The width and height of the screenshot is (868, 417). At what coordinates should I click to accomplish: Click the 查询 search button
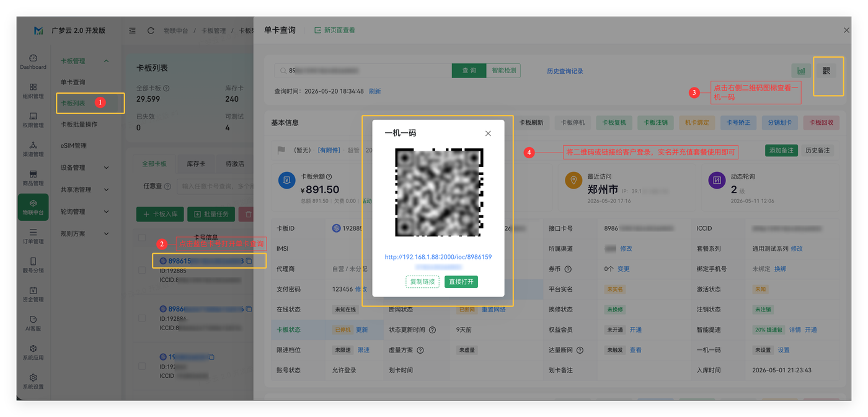(469, 71)
